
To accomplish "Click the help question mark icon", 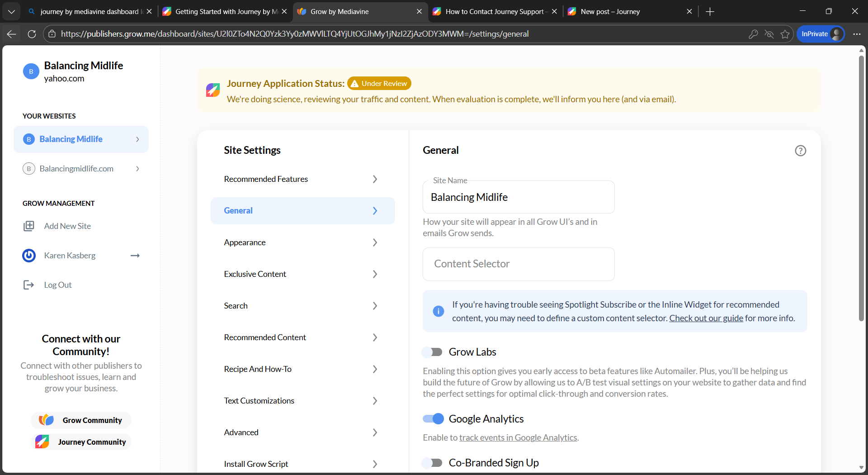I will point(800,151).
